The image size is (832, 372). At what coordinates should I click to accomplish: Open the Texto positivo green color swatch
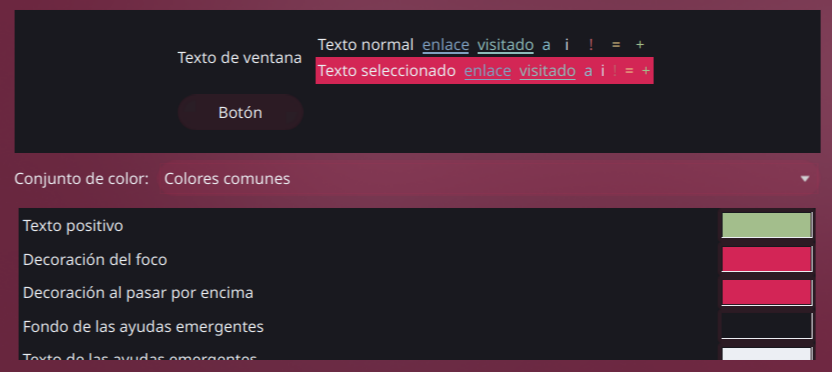[x=767, y=225]
